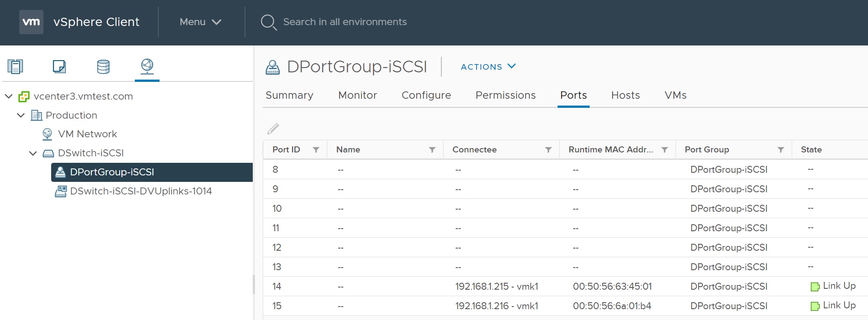Select the Networking inventory view icon
Image resolution: width=868 pixels, height=320 pixels.
(147, 67)
